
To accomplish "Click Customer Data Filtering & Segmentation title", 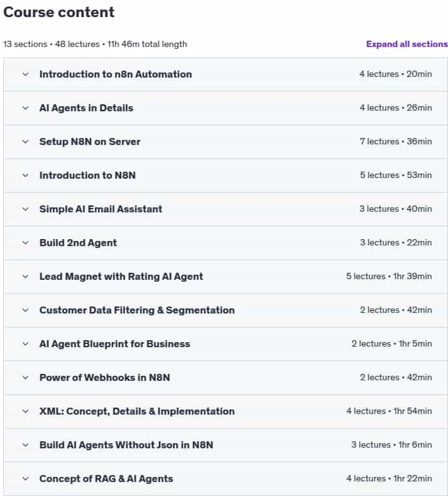I will pos(137,310).
